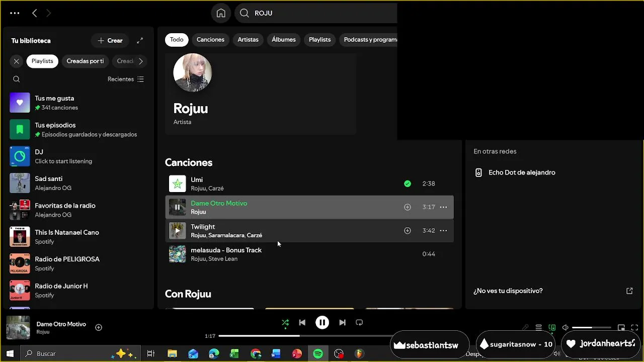
Task: Add now-playing track to liked songs
Action: coord(99,327)
